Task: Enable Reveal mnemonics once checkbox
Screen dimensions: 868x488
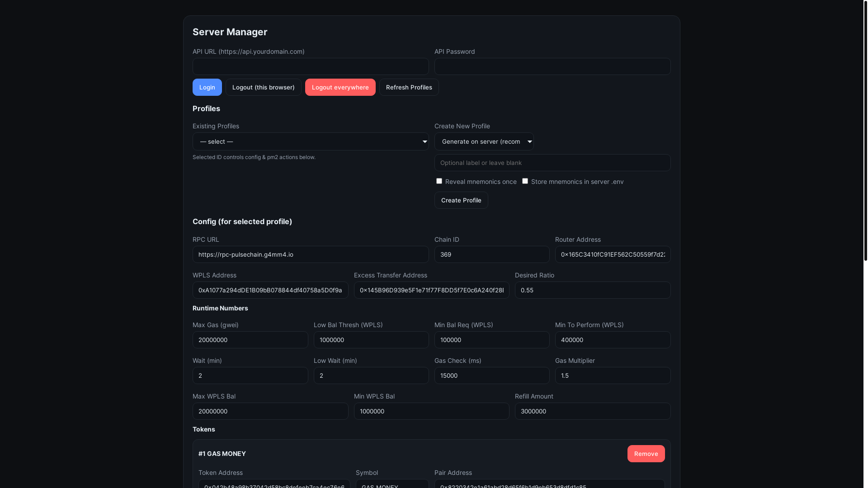Action: pyautogui.click(x=439, y=181)
